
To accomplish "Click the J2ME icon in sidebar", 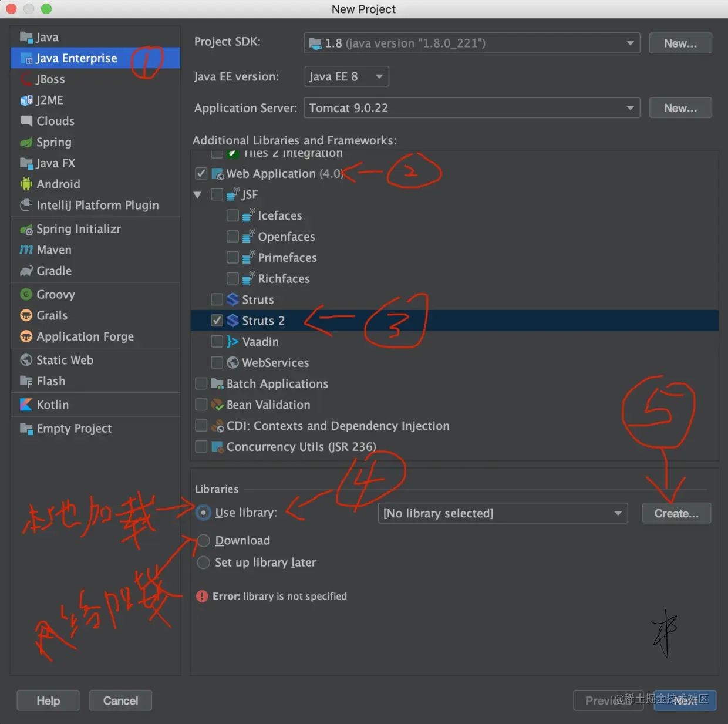I will 26,100.
